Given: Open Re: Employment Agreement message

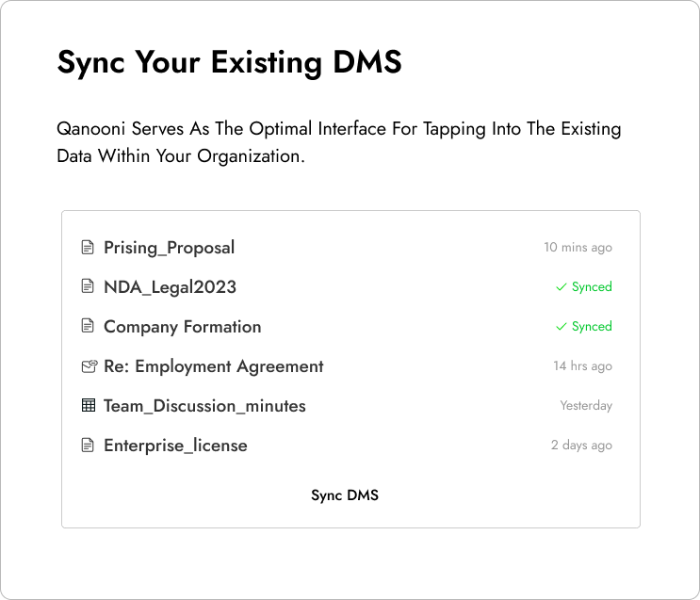Looking at the screenshot, I should (x=214, y=366).
